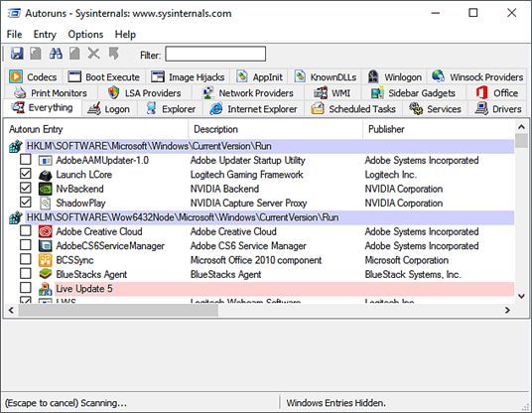Enable the AdobeAAMUpdater-1.0 checkbox
This screenshot has width=532, height=413.
pos(26,159)
